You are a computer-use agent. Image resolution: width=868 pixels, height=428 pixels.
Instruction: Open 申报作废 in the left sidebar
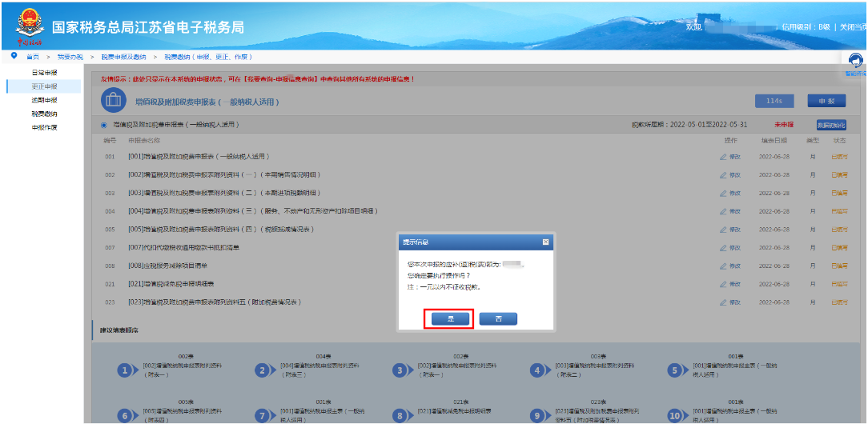tap(44, 127)
